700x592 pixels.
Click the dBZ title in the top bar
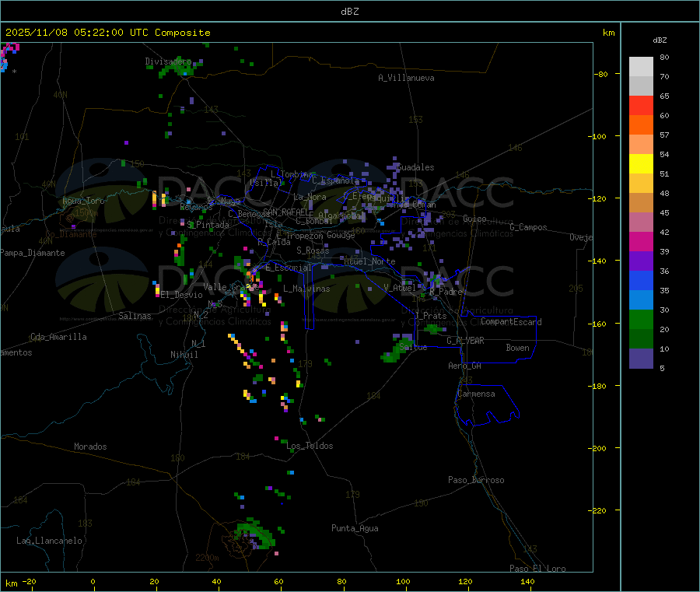[350, 11]
